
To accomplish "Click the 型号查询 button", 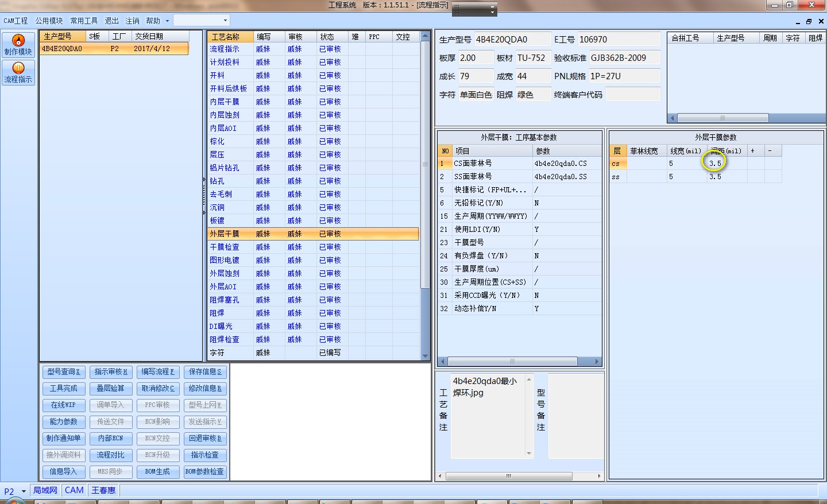I will point(64,372).
